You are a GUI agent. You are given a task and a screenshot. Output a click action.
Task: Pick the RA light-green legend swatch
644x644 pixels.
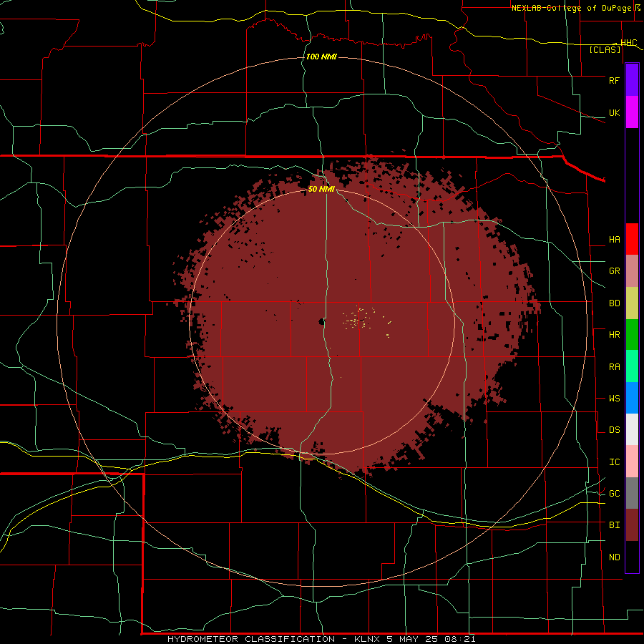pyautogui.click(x=632, y=366)
